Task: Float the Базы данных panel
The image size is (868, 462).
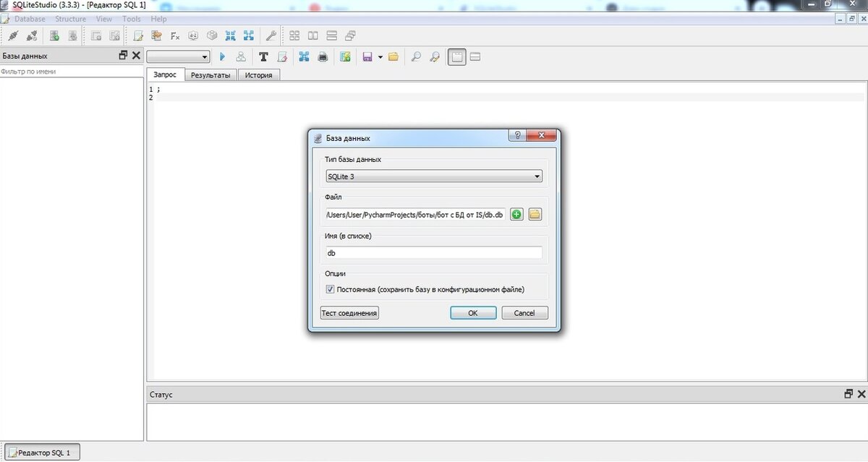Action: click(123, 55)
